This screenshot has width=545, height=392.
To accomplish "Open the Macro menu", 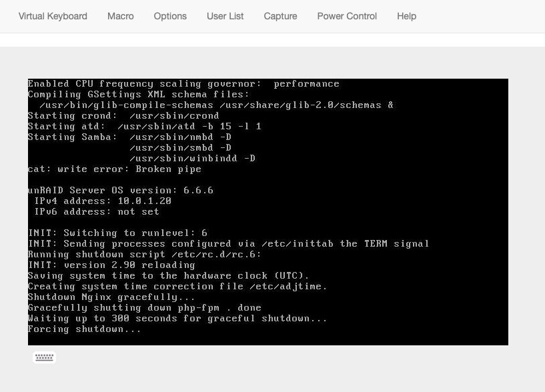I will 120,16.
